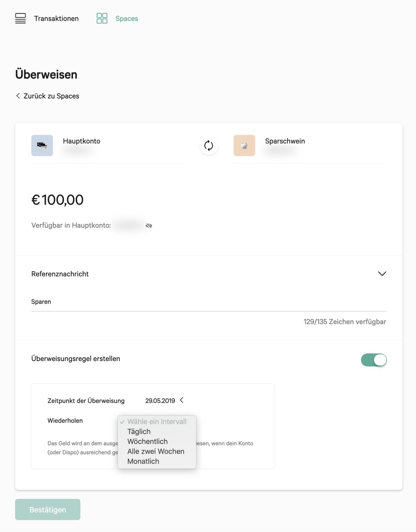416x532 pixels.
Task: Swap accounts with the circular arrows icon
Action: click(x=209, y=146)
